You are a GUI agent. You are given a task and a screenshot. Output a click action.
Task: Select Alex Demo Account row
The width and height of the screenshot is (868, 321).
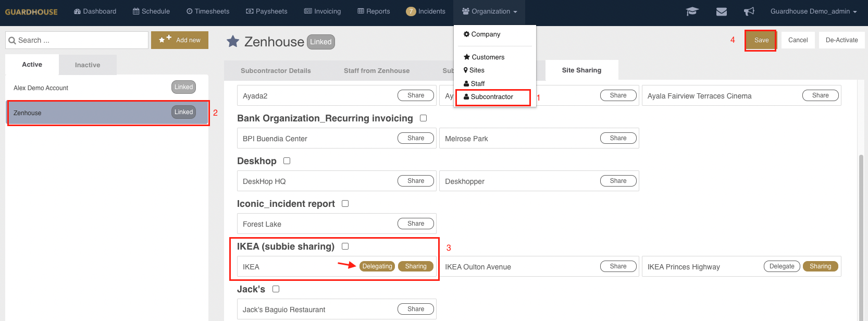click(x=107, y=88)
